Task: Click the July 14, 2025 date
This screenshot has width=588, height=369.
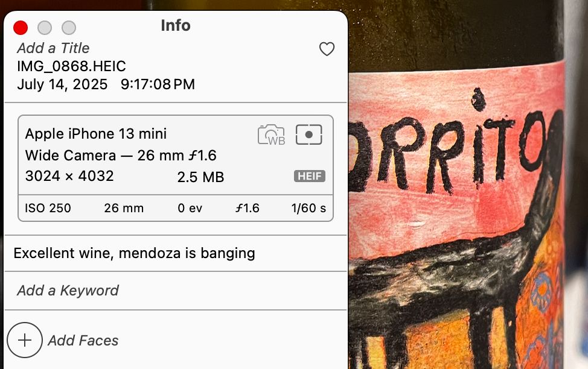Action: [62, 84]
